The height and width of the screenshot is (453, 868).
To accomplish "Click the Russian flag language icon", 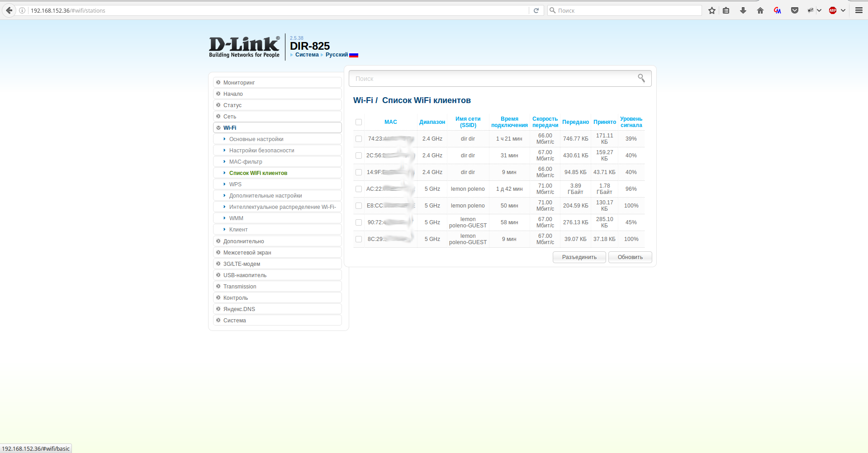I will pyautogui.click(x=354, y=55).
